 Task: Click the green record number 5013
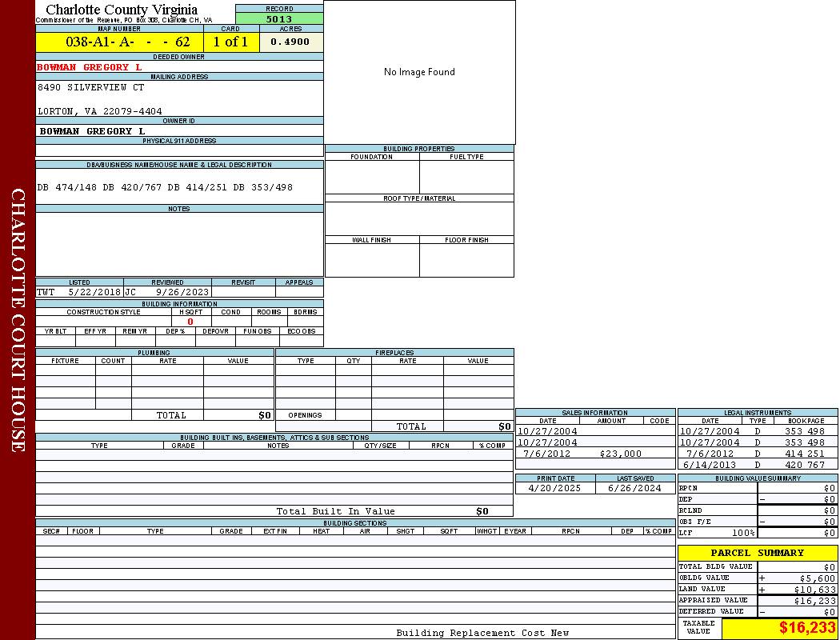click(x=279, y=19)
